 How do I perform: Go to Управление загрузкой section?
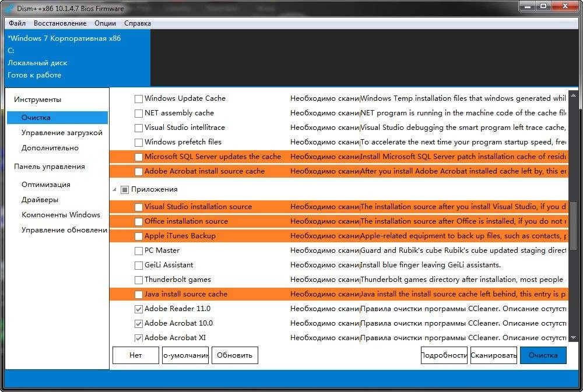pos(62,133)
